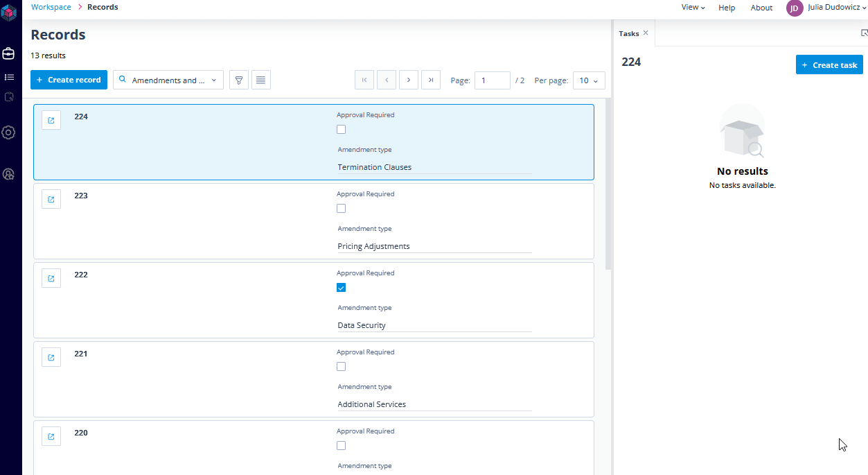The height and width of the screenshot is (475, 868).
Task: Open the user admin sidebar icon
Action: click(9, 174)
